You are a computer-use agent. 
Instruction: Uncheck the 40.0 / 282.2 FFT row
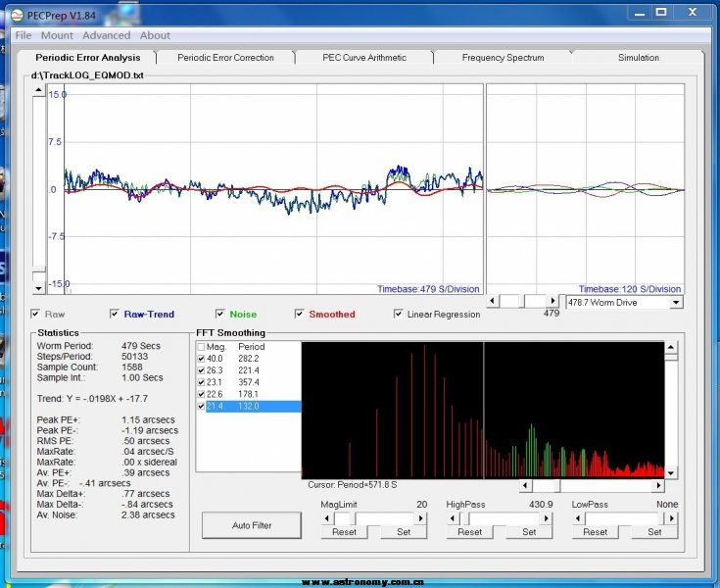tap(201, 359)
